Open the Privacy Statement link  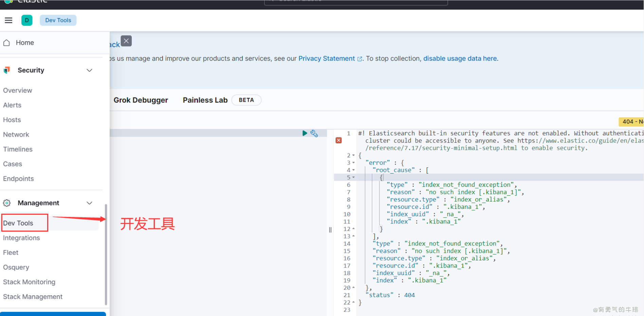tap(327, 58)
